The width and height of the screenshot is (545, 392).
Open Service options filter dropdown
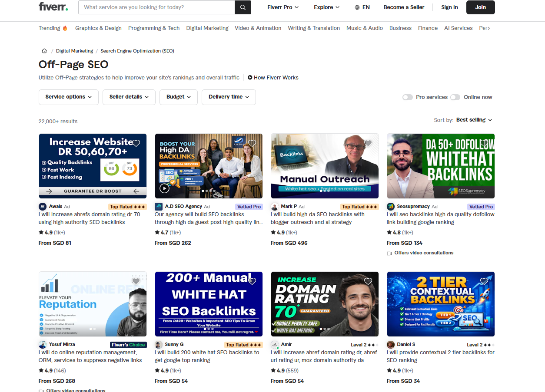tap(69, 97)
